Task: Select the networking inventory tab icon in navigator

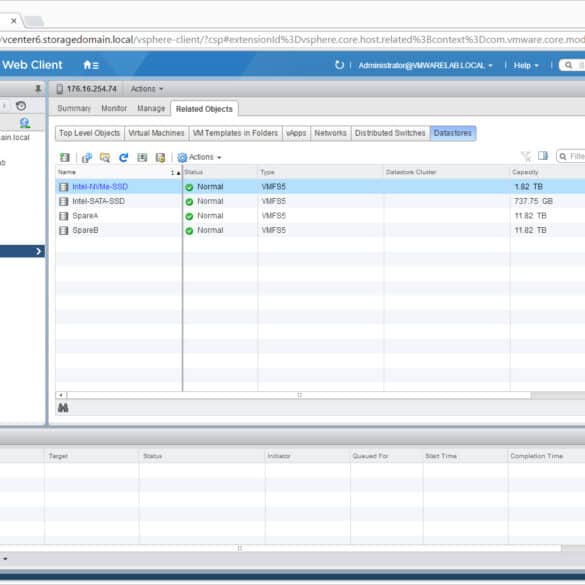Action: point(25,122)
